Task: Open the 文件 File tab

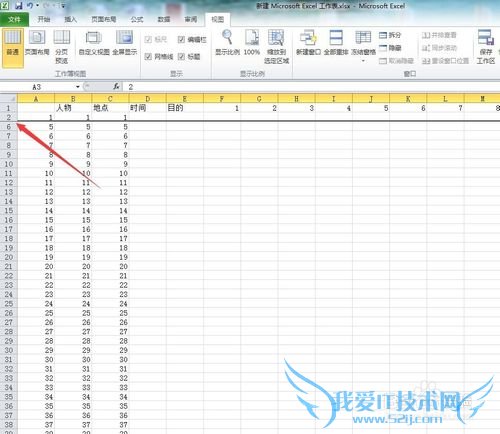Action: coord(14,19)
